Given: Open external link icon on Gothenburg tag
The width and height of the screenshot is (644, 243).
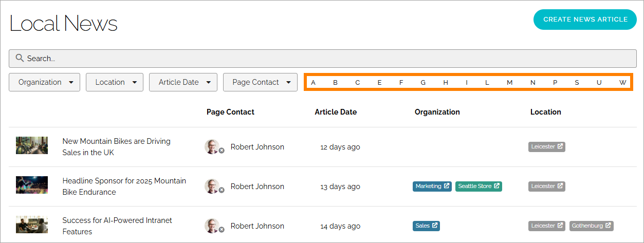Looking at the screenshot, I should click(608, 226).
